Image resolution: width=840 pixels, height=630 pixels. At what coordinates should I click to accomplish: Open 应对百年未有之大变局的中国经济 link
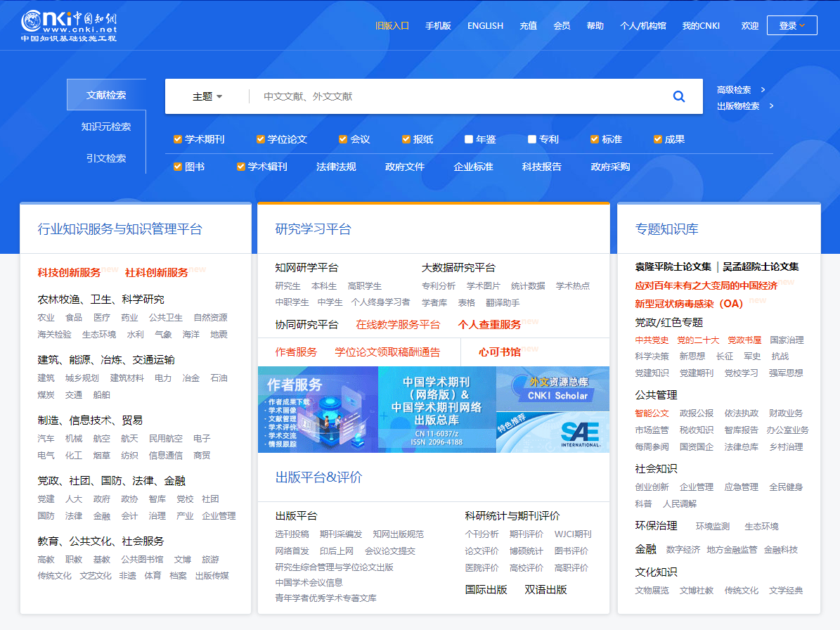(x=706, y=285)
